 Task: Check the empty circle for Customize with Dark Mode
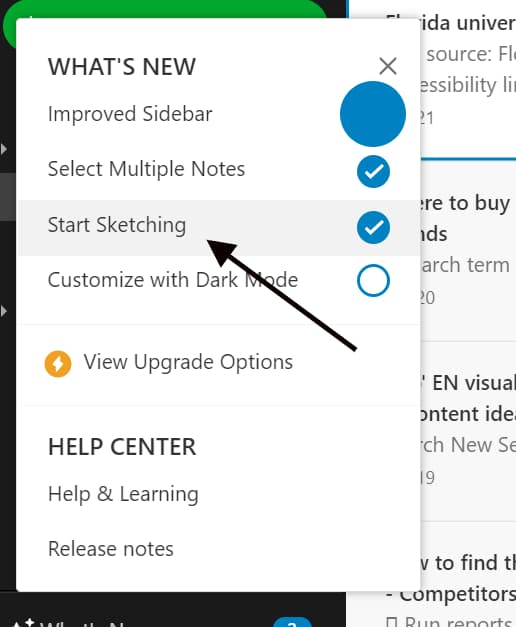click(x=373, y=280)
